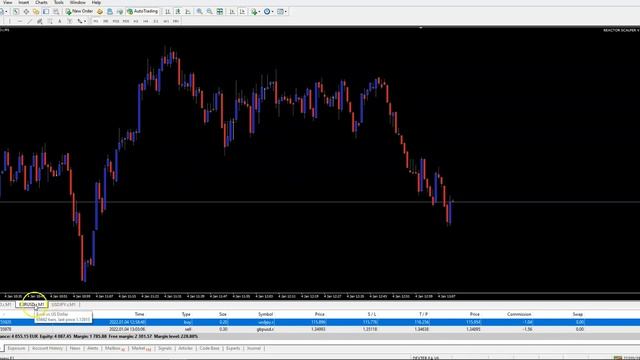Switch timeframe to M5
Screen dimensions: 640x360
[106, 21]
